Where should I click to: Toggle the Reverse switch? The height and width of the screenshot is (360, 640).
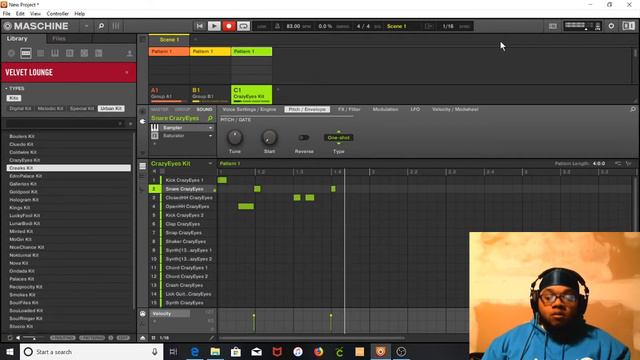(304, 138)
